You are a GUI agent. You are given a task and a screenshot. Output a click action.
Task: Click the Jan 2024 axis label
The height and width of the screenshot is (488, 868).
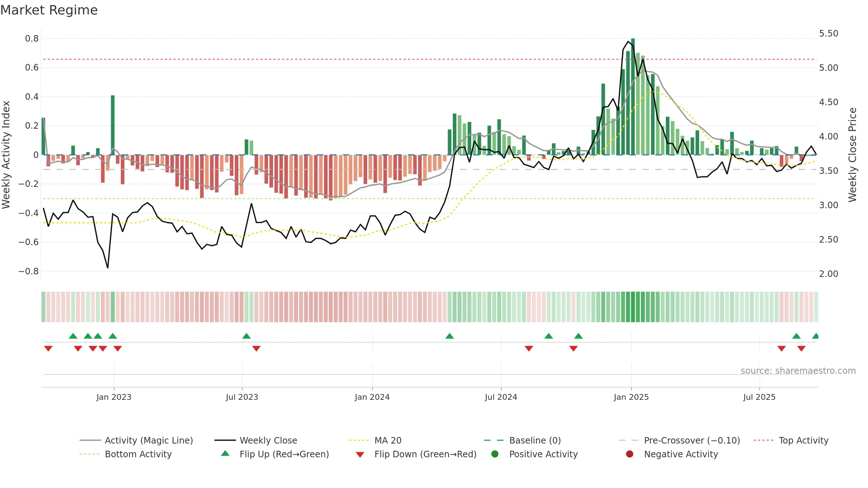tap(372, 397)
